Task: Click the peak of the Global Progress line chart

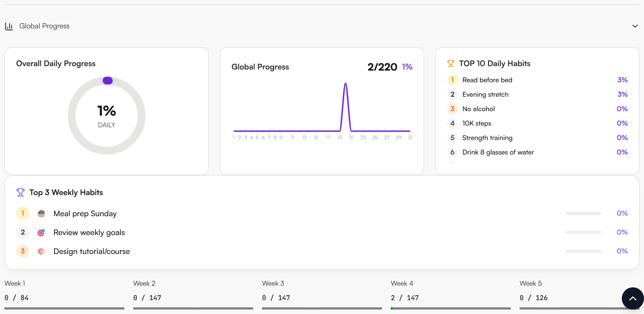Action: 346,83
